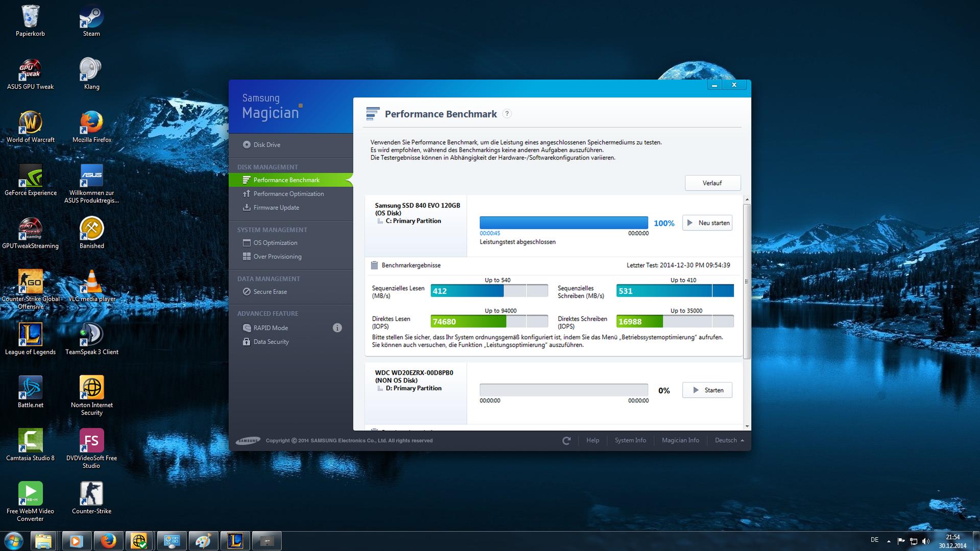Screen dimensions: 980x551
Task: Click the scrollbar down arrow in benchmark list
Action: click(x=747, y=426)
